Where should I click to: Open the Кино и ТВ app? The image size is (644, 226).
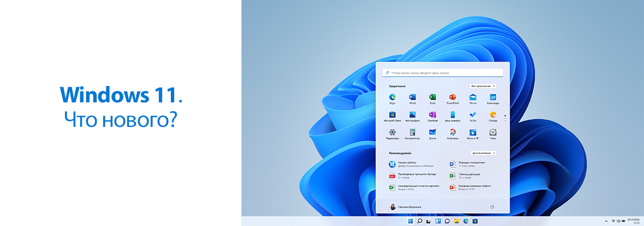pos(473,134)
